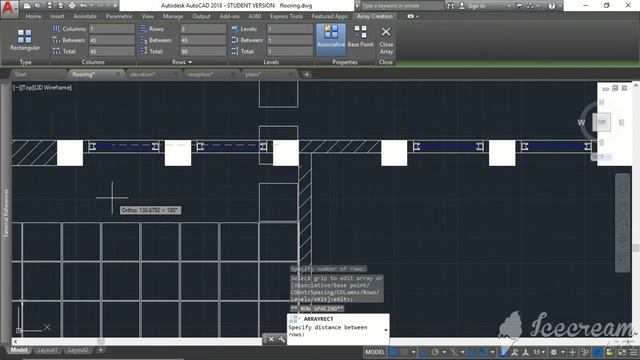Viewport: 640px width, 360px height.
Task: Open command line customize wrench icon
Action: pyautogui.click(x=282, y=339)
